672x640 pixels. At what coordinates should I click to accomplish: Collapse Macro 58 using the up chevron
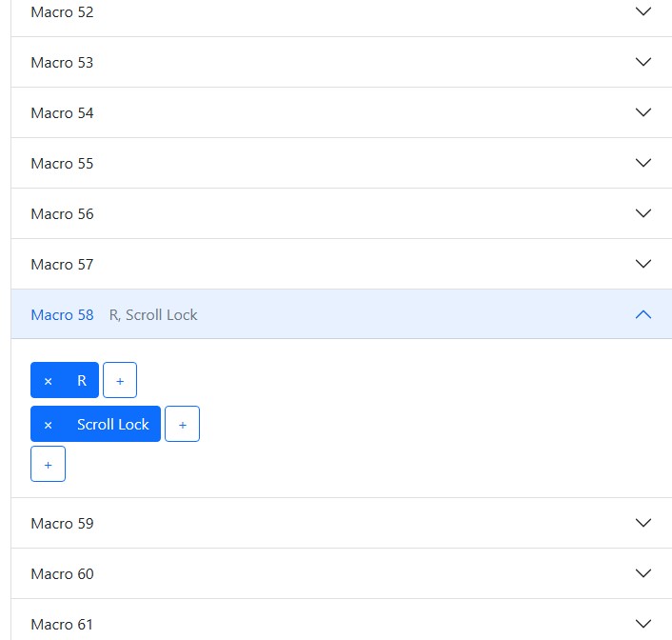point(643,314)
